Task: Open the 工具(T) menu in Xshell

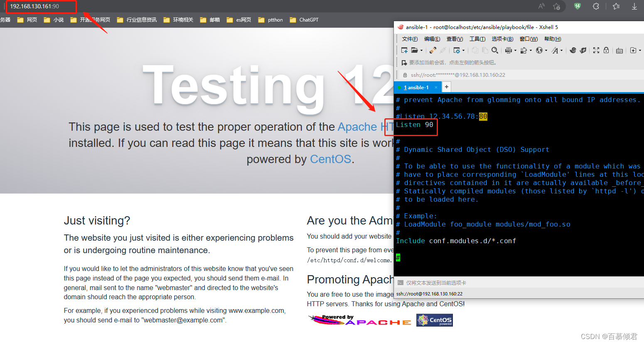Action: click(x=477, y=39)
